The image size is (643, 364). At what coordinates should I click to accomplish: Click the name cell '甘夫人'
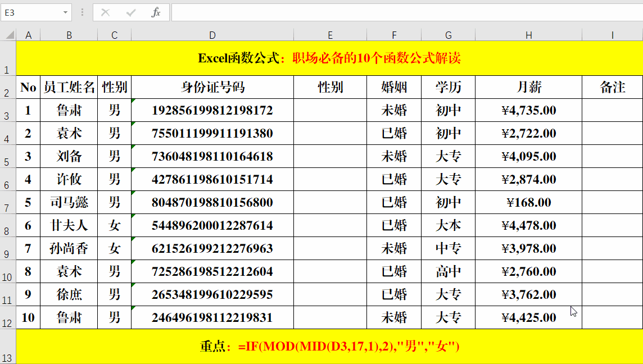click(69, 225)
